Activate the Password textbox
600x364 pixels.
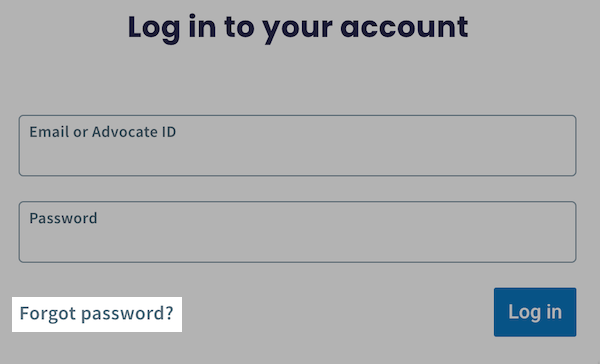(x=297, y=232)
